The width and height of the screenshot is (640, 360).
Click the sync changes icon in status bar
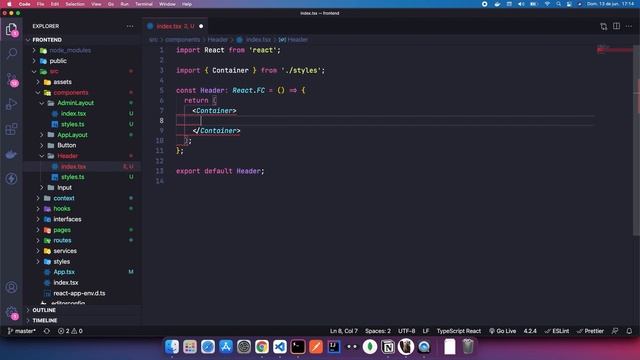pyautogui.click(x=47, y=331)
